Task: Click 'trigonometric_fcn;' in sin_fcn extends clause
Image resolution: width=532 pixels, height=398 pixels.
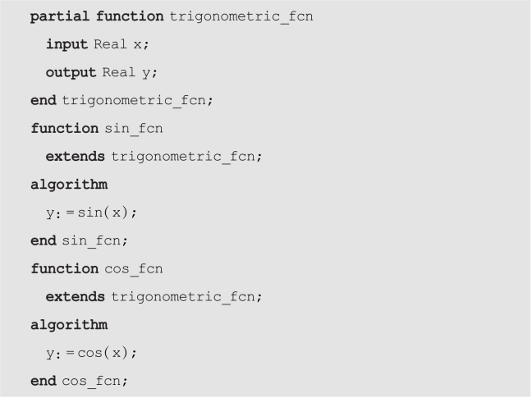Action: coord(186,157)
